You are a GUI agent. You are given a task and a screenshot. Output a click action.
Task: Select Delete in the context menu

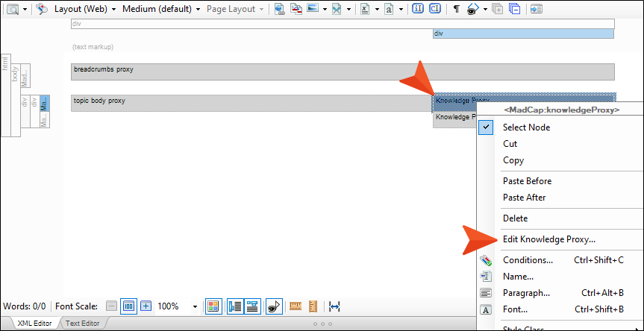point(515,218)
